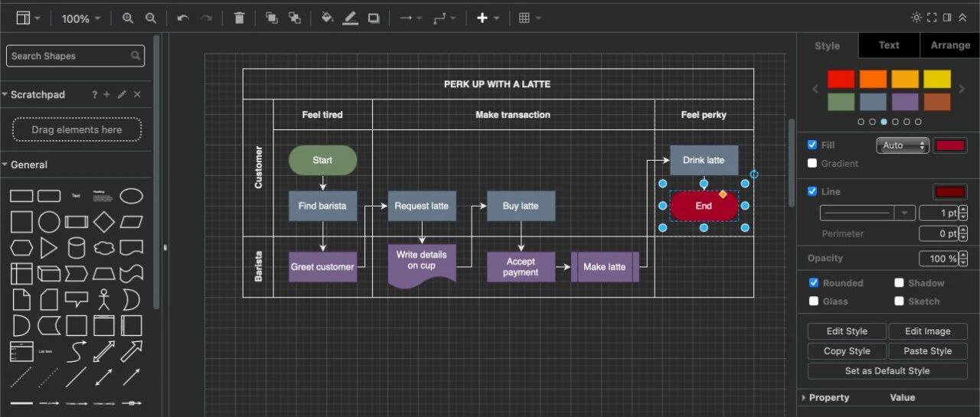Select the Triangle shape in General
This screenshot has width=980, height=417.
pyautogui.click(x=49, y=248)
